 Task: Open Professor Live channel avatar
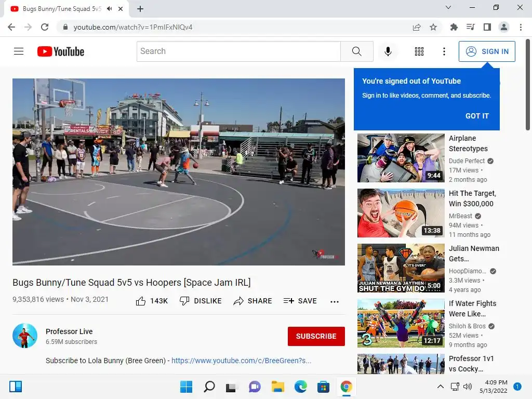[25, 336]
